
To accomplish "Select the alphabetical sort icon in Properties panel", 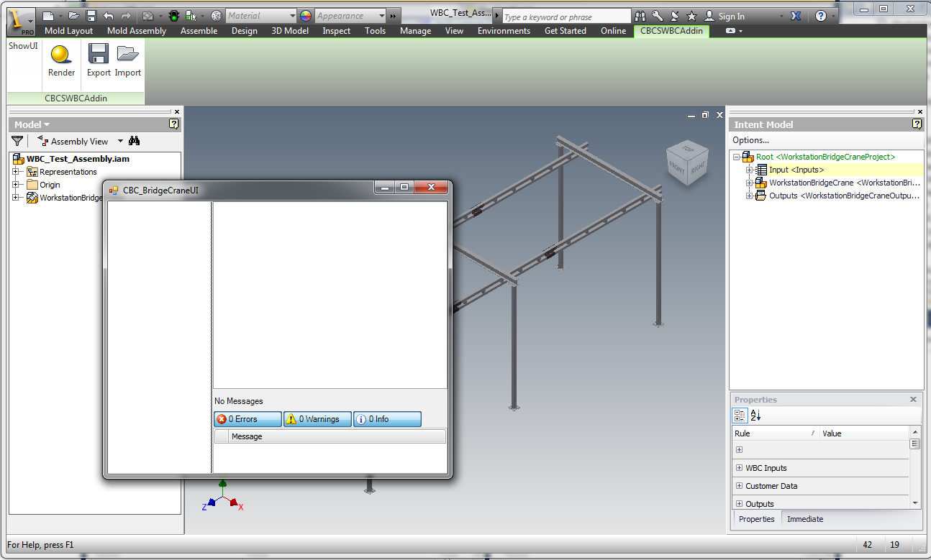I will coord(755,416).
